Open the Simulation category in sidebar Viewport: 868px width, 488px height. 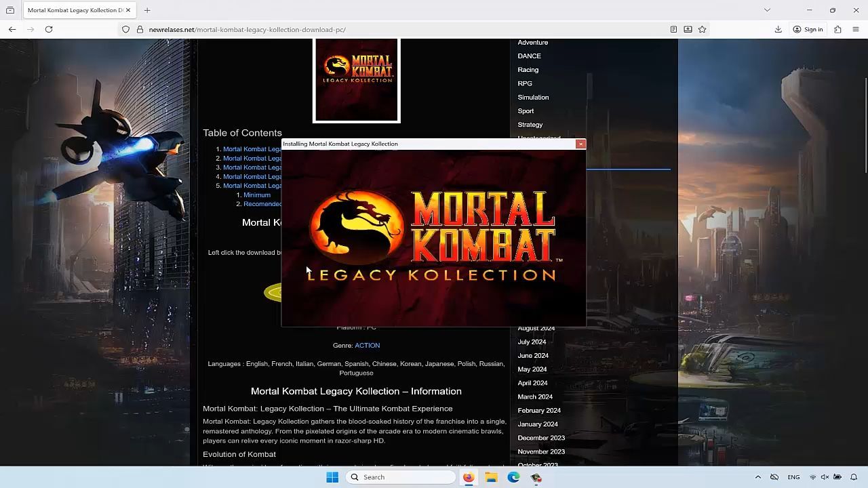[x=533, y=97]
